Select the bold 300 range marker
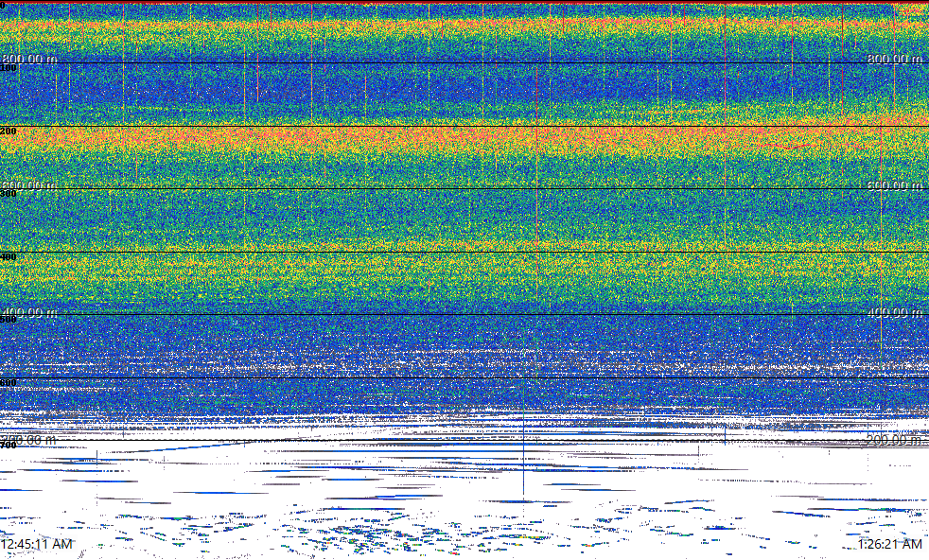The image size is (929, 560). pyautogui.click(x=8, y=194)
